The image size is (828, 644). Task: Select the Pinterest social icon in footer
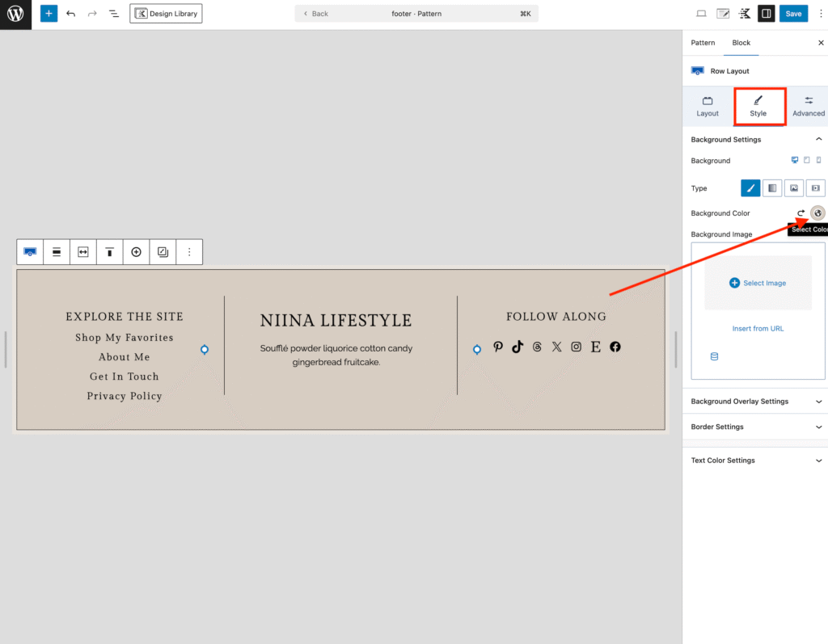(x=498, y=347)
